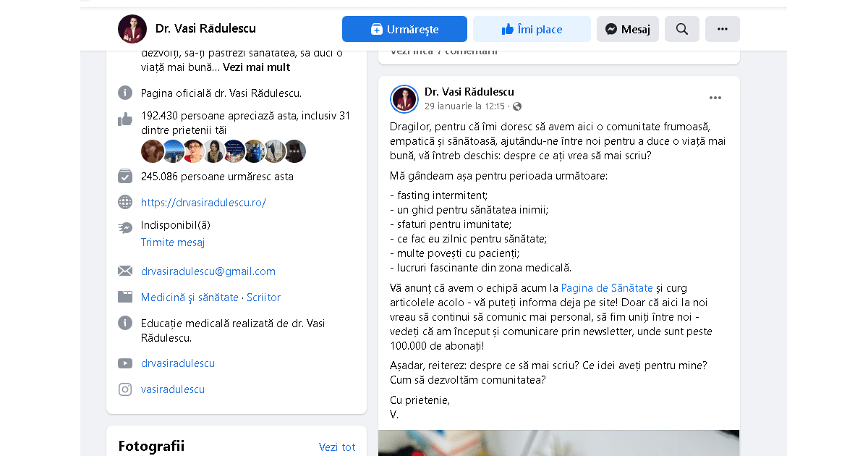Click the globe public-audience icon on post
Screen dimensions: 868x456
coord(517,106)
